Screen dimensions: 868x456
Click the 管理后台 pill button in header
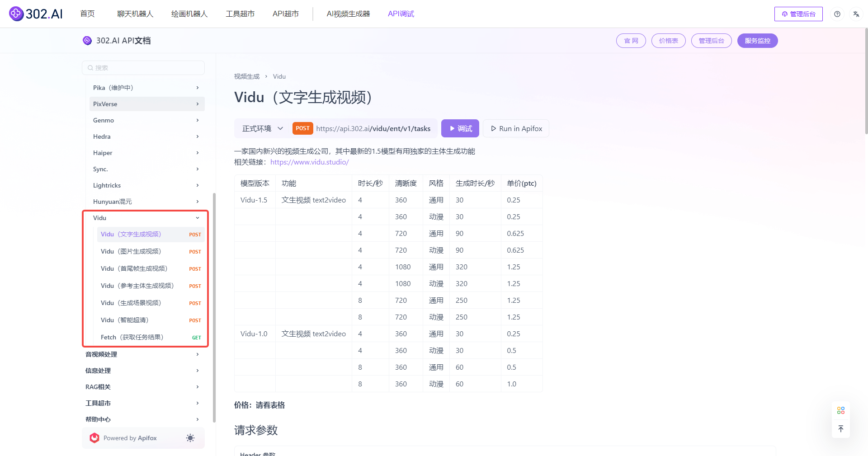click(x=712, y=41)
